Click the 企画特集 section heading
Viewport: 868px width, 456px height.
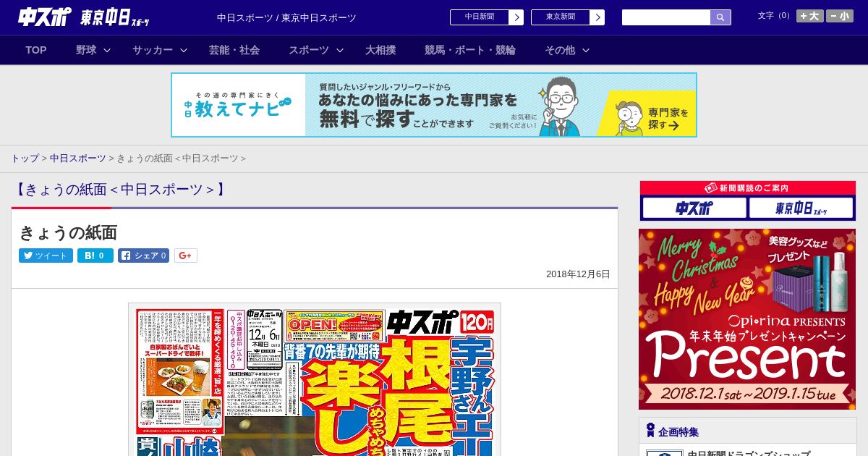(678, 432)
